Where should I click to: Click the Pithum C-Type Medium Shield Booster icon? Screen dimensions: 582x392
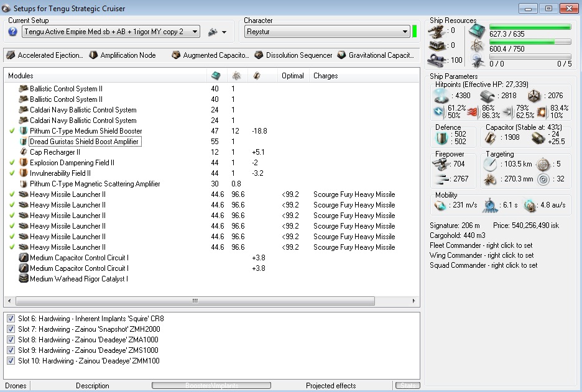pyautogui.click(x=24, y=131)
